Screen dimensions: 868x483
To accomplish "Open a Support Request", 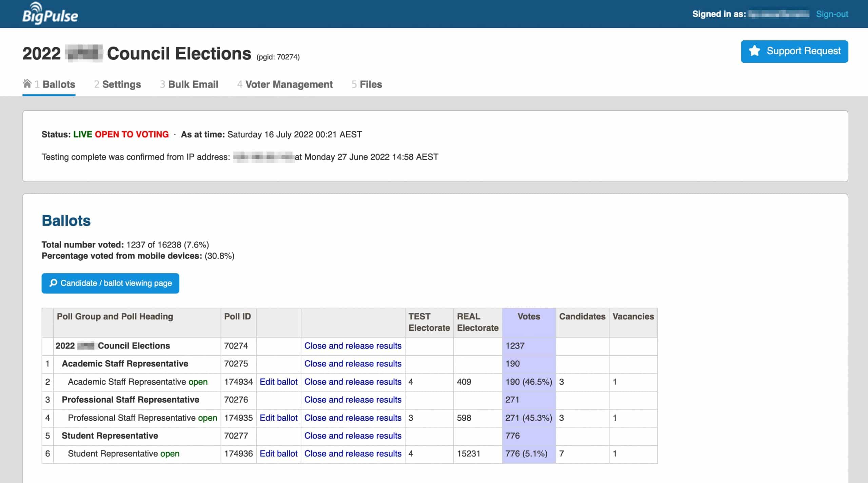I will [x=794, y=52].
